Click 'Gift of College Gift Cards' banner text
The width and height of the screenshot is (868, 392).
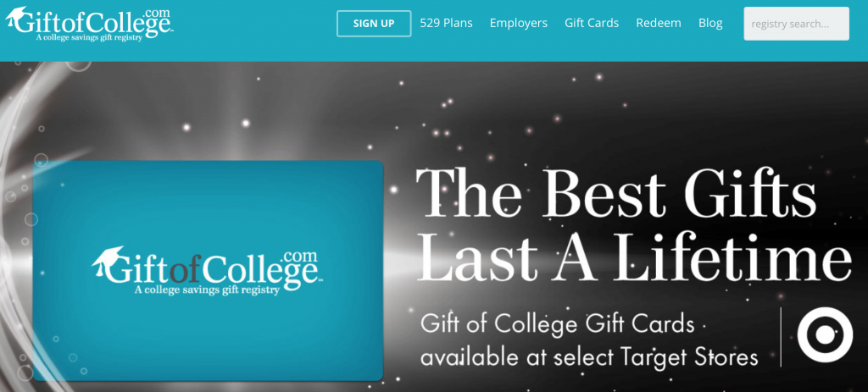[558, 324]
